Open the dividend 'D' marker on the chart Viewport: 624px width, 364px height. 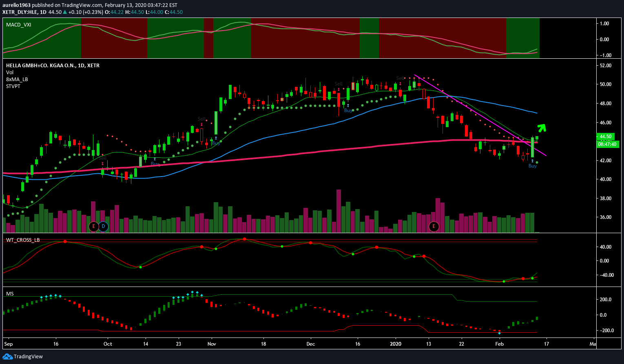coord(103,226)
